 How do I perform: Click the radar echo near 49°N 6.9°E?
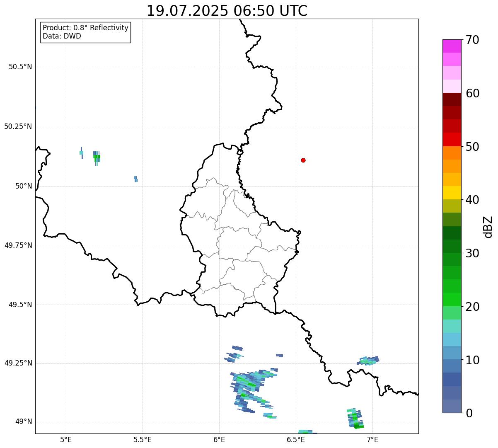tap(355, 419)
